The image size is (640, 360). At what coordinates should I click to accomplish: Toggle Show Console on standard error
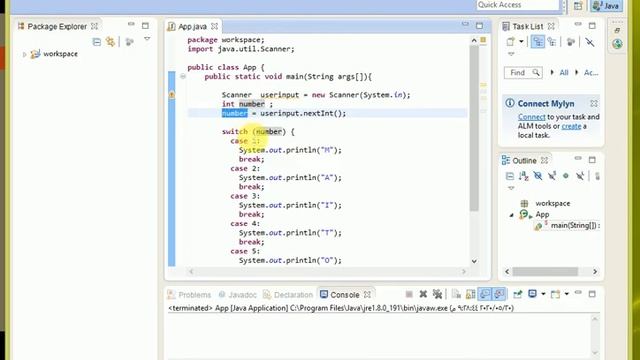pyautogui.click(x=499, y=294)
